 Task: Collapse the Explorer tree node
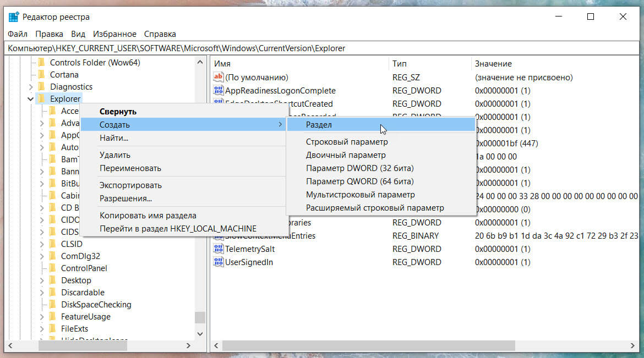[31, 99]
